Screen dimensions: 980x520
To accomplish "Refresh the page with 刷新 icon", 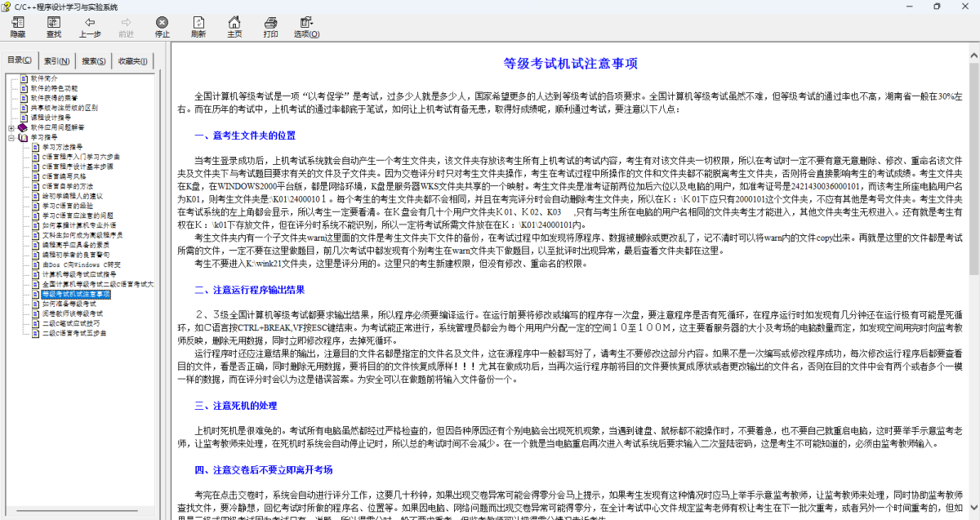I will point(198,27).
